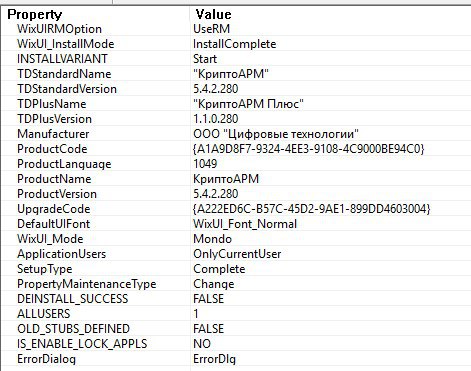The image size is (471, 371).
Task: Select the WixUIRMOption property row
Action: 59,29
